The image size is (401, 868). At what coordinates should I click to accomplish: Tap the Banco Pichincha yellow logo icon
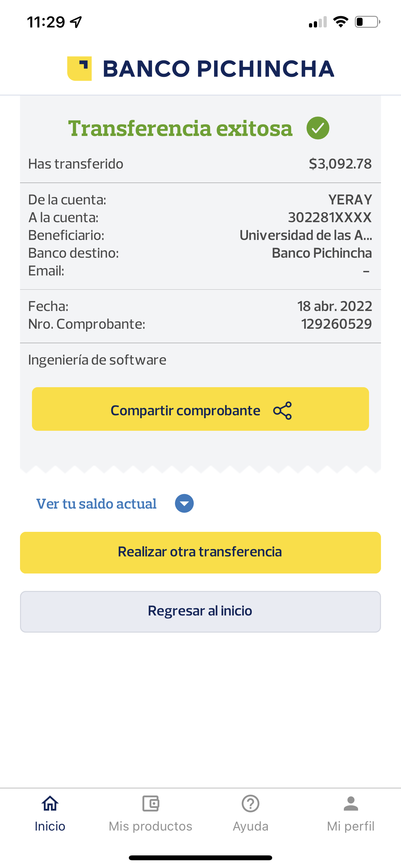pyautogui.click(x=79, y=68)
